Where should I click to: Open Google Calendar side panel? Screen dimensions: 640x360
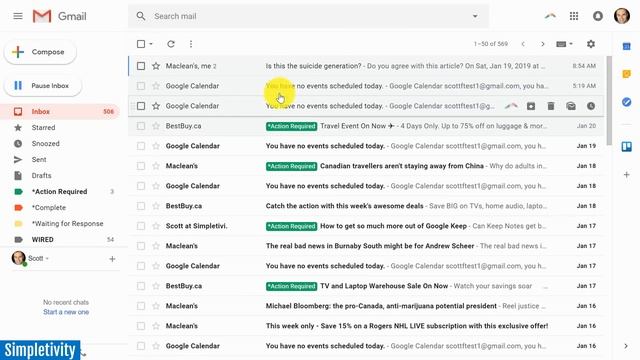pyautogui.click(x=627, y=46)
